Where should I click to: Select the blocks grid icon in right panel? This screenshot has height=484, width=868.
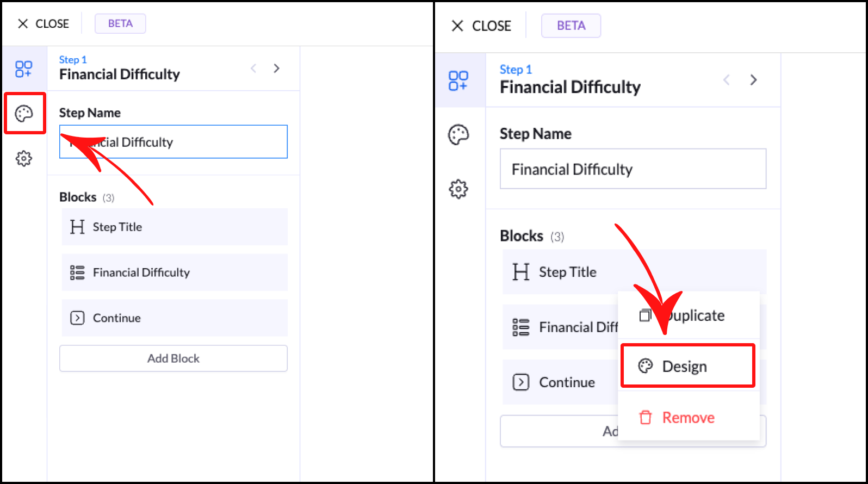point(458,80)
